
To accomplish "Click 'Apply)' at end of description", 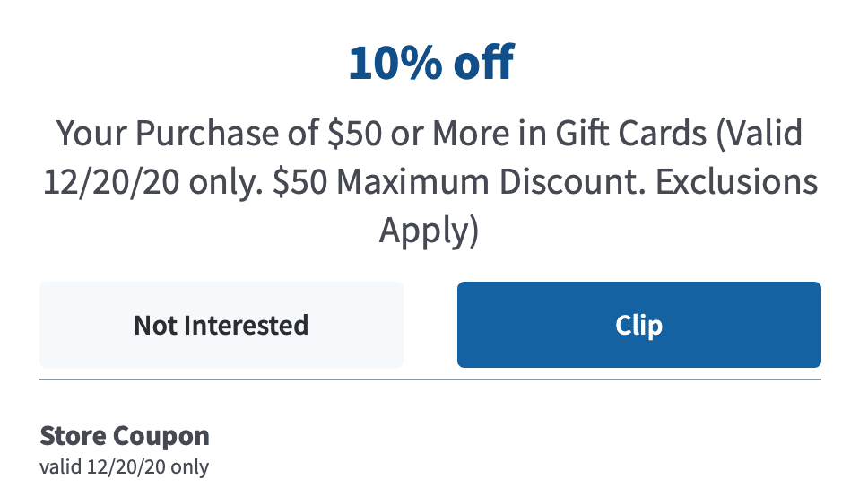I will point(429,231).
